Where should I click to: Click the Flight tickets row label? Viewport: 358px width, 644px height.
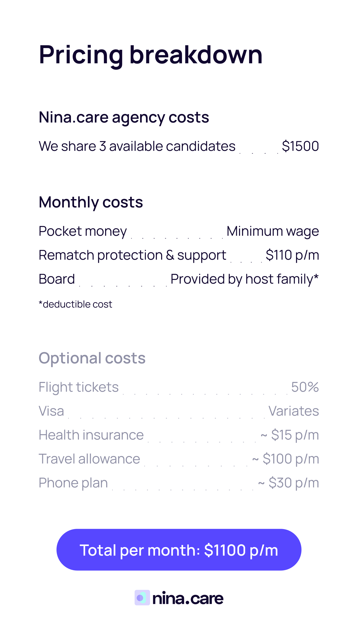[79, 387]
